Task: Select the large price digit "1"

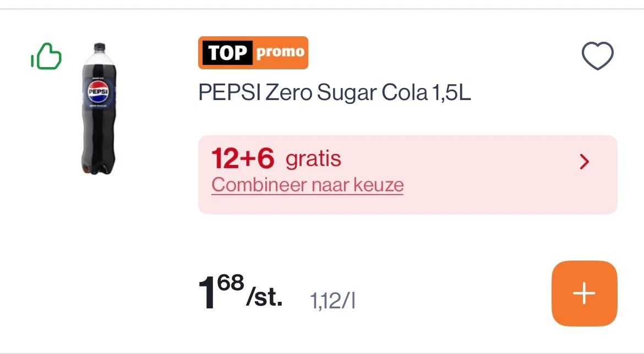Action: pos(208,294)
